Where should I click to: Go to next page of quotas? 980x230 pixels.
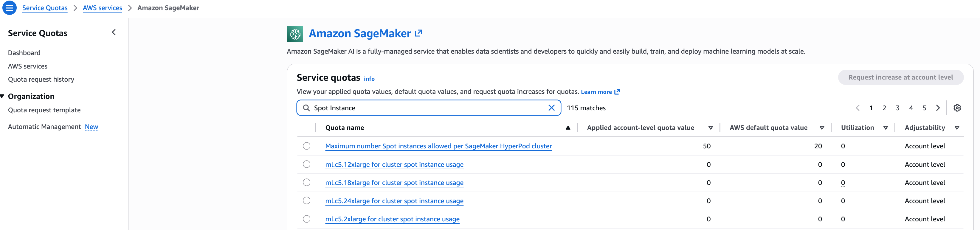938,108
